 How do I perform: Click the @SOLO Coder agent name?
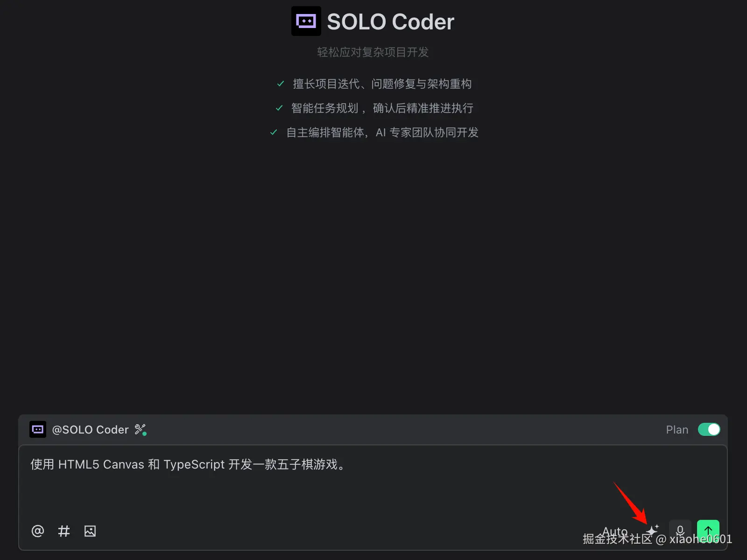coord(90,430)
